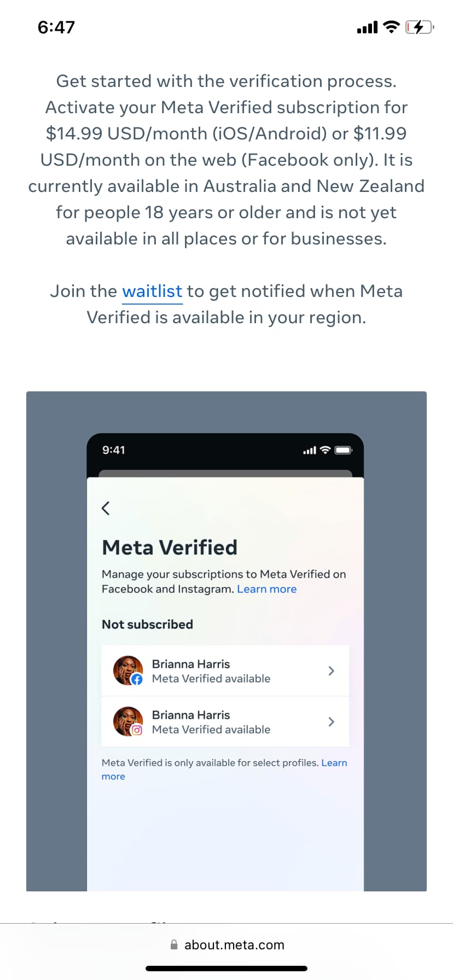Image resolution: width=453 pixels, height=980 pixels.
Task: Open Brianna Harris Facebook profile avatar
Action: tap(127, 670)
